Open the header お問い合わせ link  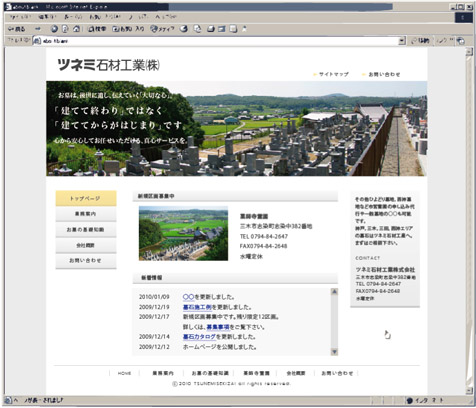[x=381, y=74]
